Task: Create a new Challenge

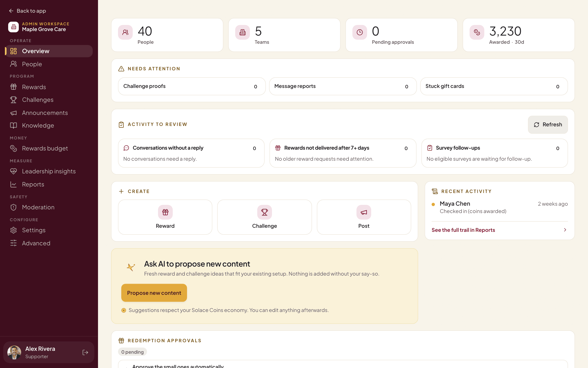Action: click(x=264, y=217)
